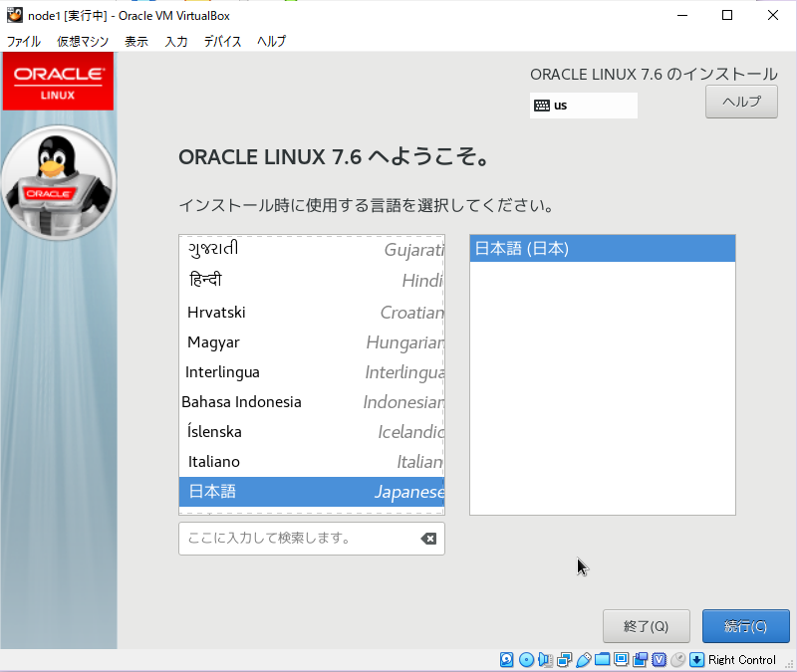797x672 pixels.
Task: Click the optical disc status icon
Action: click(526, 659)
